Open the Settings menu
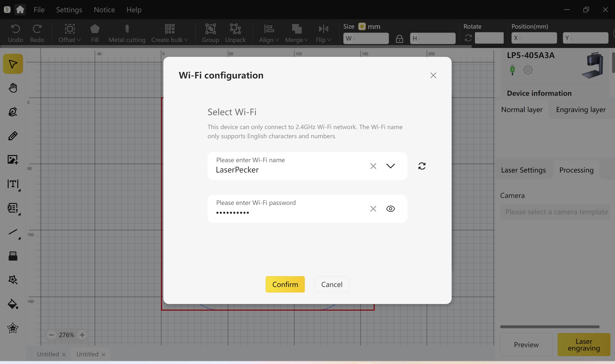 pyautogui.click(x=69, y=10)
